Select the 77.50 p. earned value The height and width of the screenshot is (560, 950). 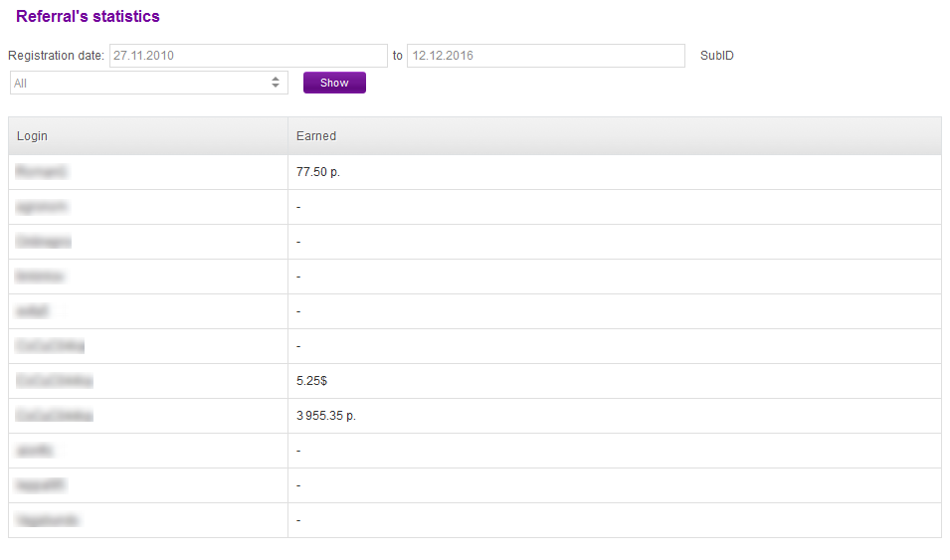point(318,172)
